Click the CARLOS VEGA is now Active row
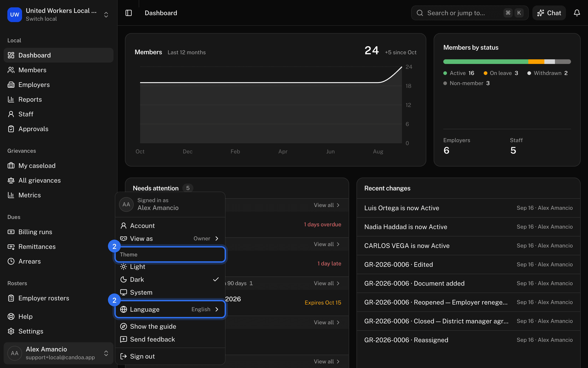Image resolution: width=588 pixels, height=368 pixels. (x=469, y=246)
